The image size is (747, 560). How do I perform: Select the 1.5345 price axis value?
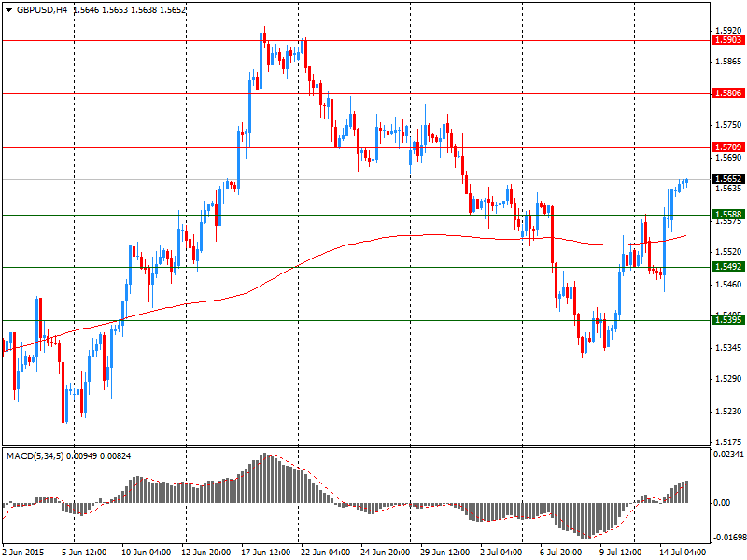point(728,347)
